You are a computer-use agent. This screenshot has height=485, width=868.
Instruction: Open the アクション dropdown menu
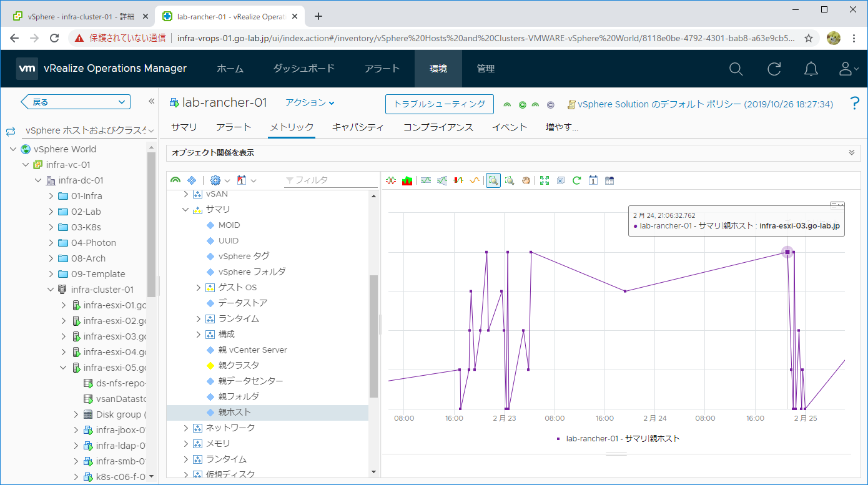pyautogui.click(x=310, y=103)
